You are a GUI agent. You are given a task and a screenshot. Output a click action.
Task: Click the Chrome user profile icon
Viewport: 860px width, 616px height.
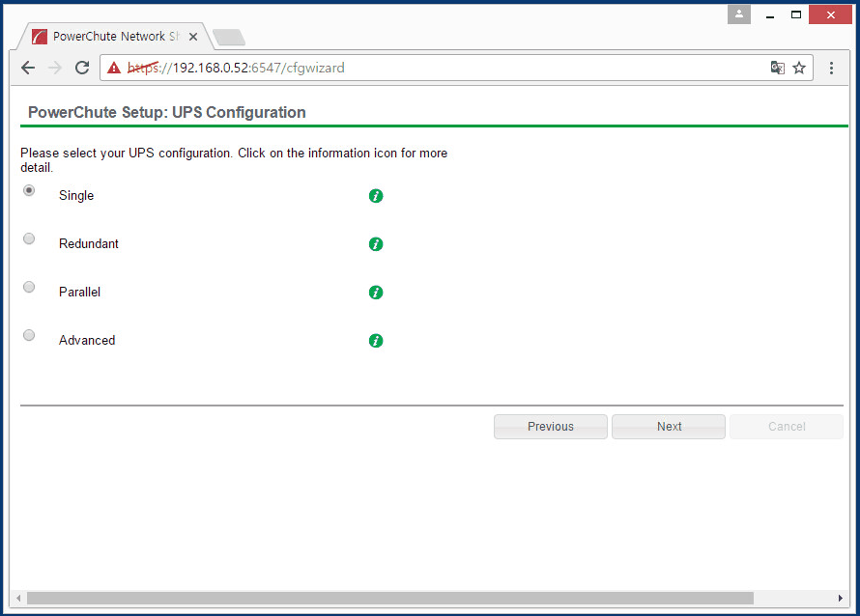coord(739,14)
